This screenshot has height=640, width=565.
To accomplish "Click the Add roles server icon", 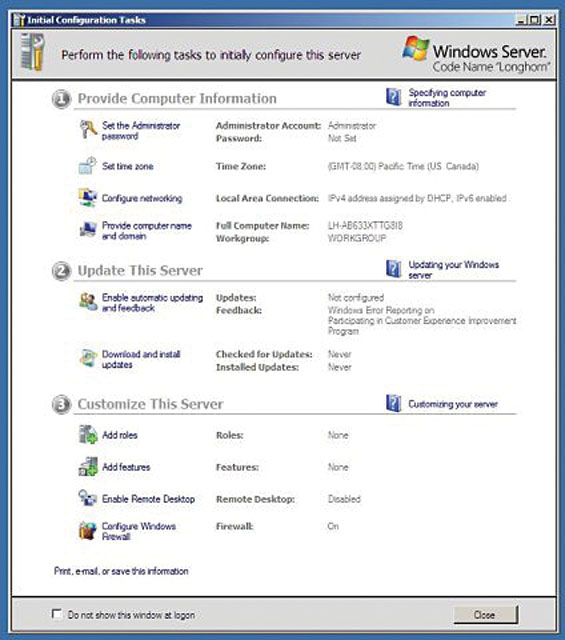I will pos(88,434).
